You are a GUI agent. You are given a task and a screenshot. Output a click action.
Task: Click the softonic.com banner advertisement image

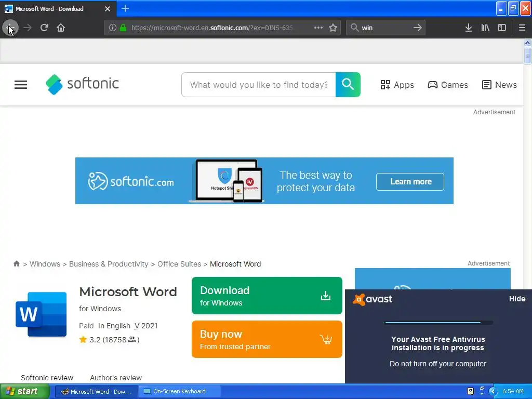264,180
